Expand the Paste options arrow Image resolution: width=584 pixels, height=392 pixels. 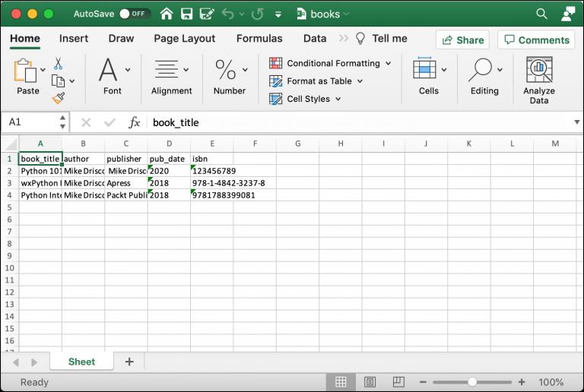[43, 70]
